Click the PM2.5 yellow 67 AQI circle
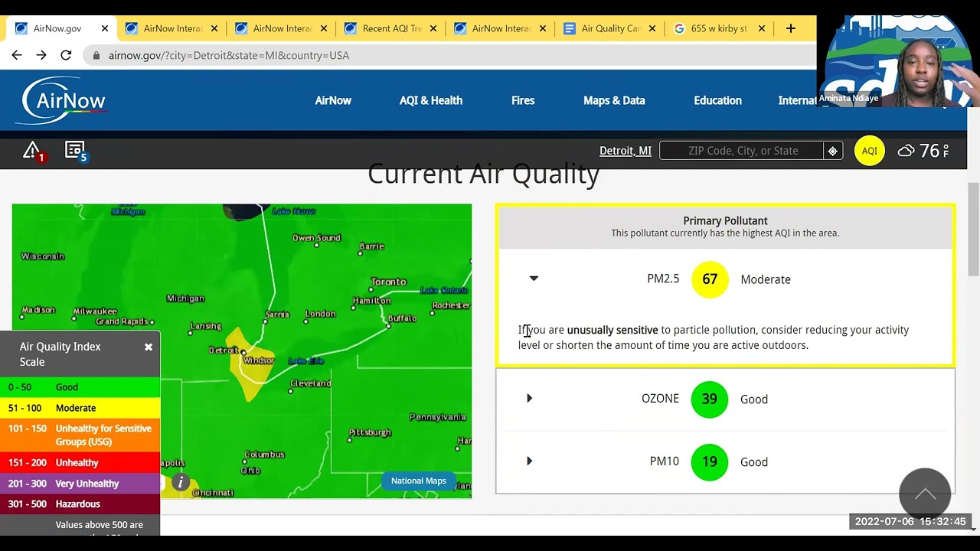The width and height of the screenshot is (980, 551). pyautogui.click(x=709, y=279)
